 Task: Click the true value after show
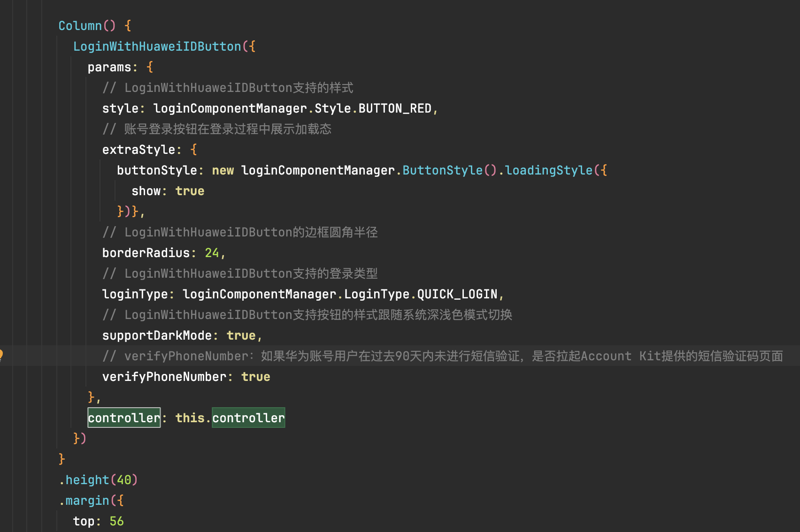190,191
